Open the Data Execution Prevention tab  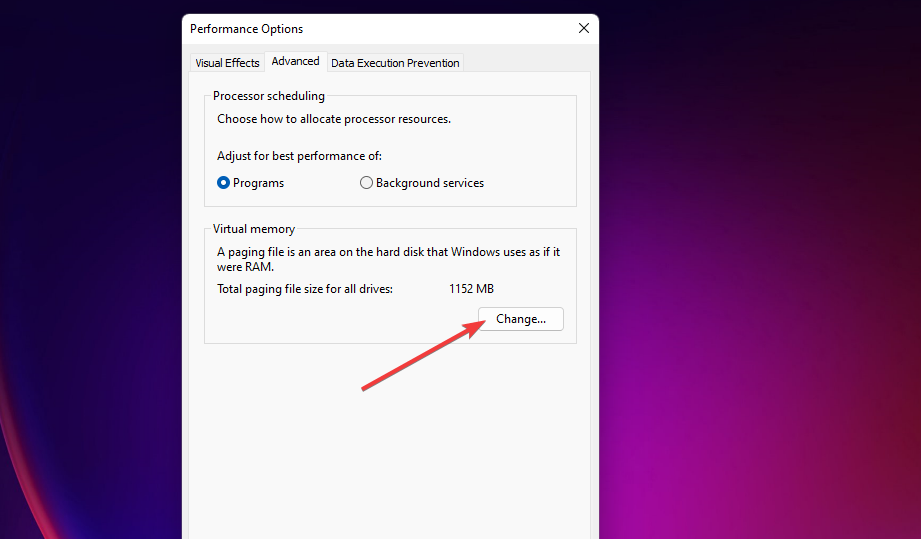395,63
